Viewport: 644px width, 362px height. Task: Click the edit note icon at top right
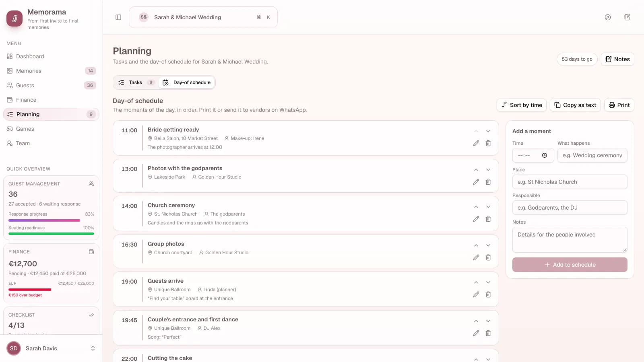pos(627,17)
